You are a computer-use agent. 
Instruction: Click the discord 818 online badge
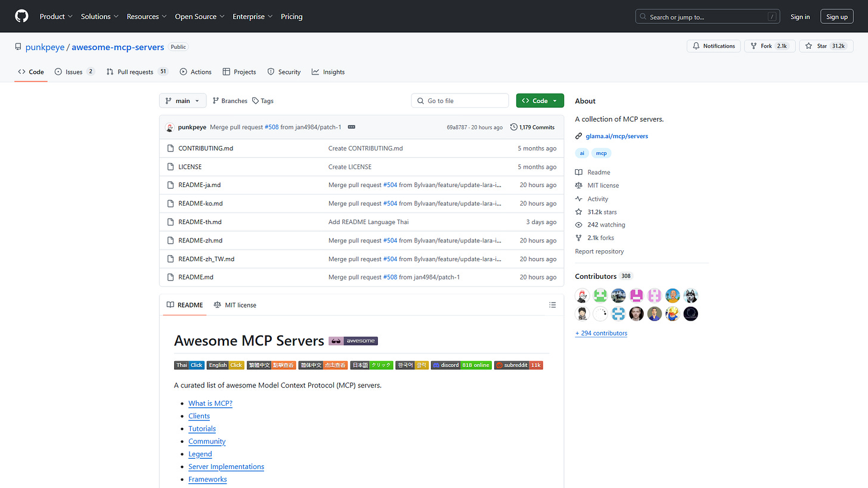click(x=461, y=365)
